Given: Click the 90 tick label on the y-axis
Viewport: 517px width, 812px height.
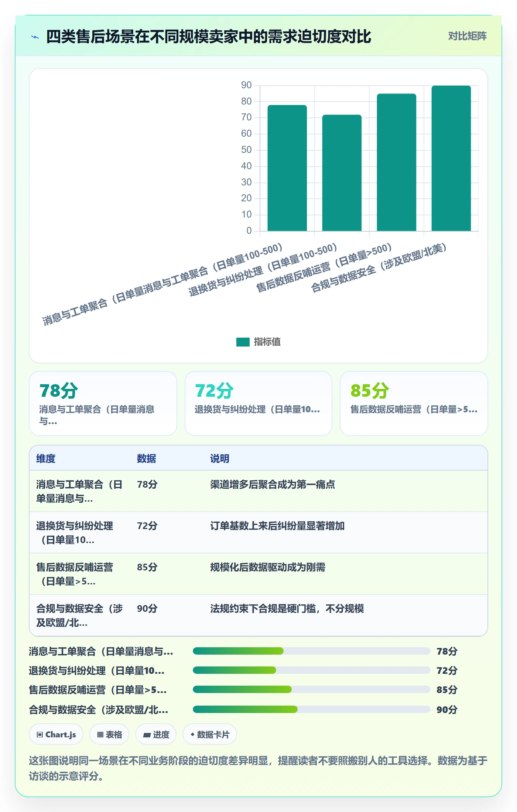Looking at the screenshot, I should (246, 85).
